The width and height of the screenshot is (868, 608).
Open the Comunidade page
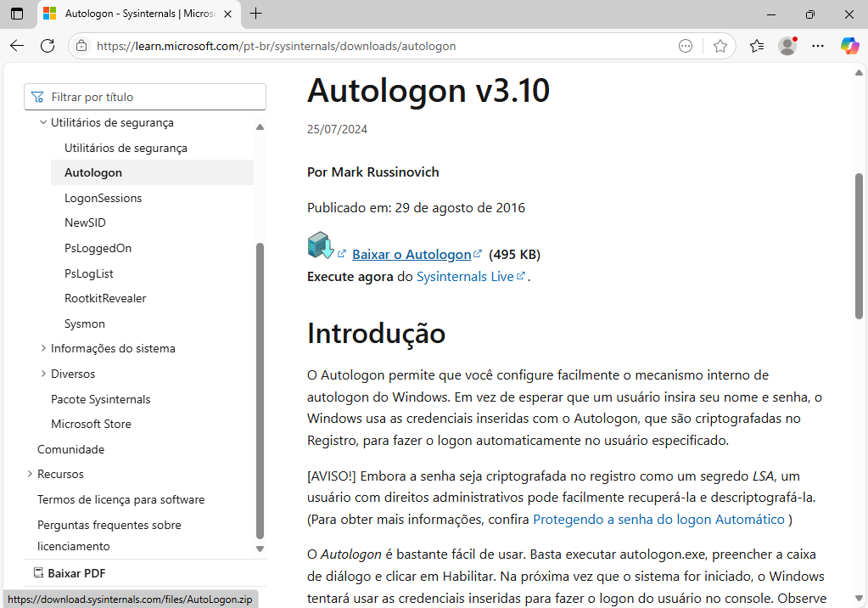(x=71, y=449)
